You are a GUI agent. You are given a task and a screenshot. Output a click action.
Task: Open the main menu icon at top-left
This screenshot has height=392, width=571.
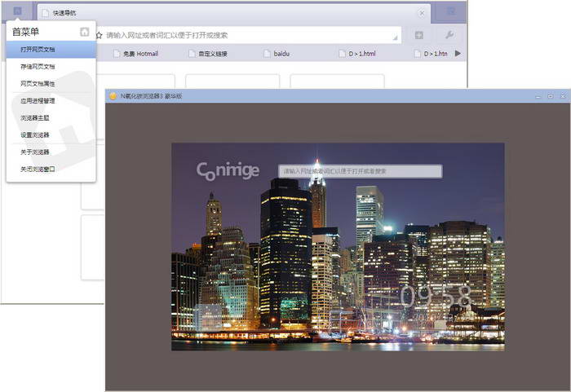[x=17, y=11]
